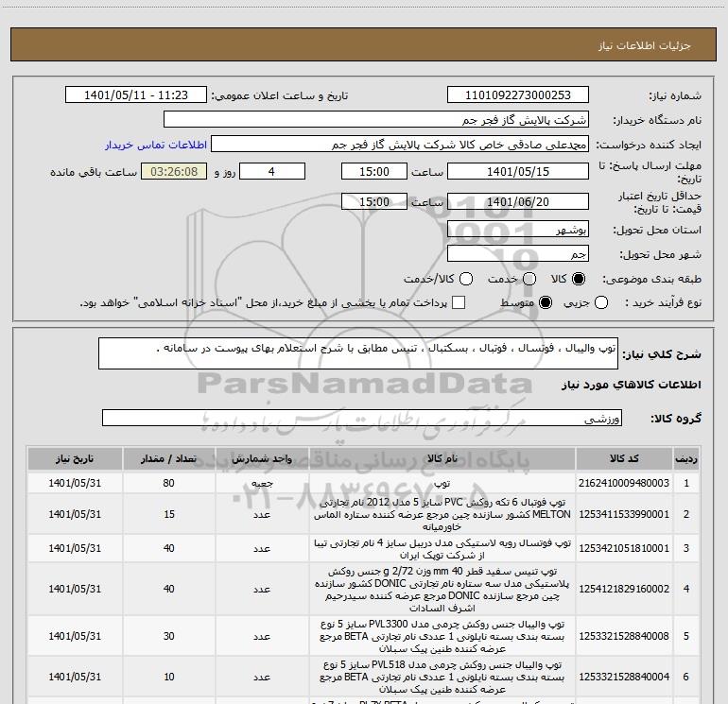The height and width of the screenshot is (704, 728).
Task: Choose جزیی purchase process type
Action: pyautogui.click(x=600, y=302)
